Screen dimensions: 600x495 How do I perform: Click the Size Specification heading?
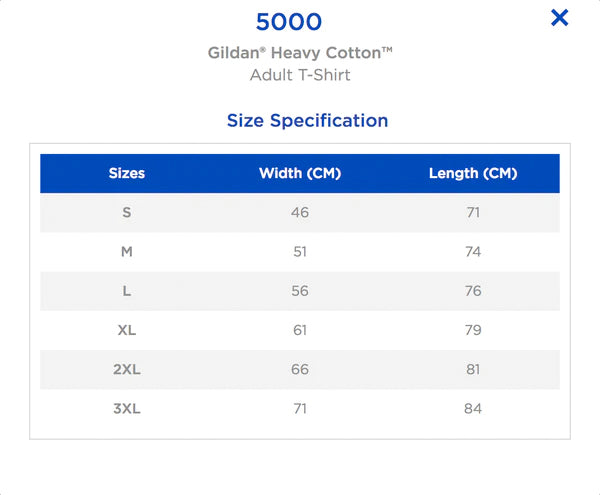[x=307, y=120]
